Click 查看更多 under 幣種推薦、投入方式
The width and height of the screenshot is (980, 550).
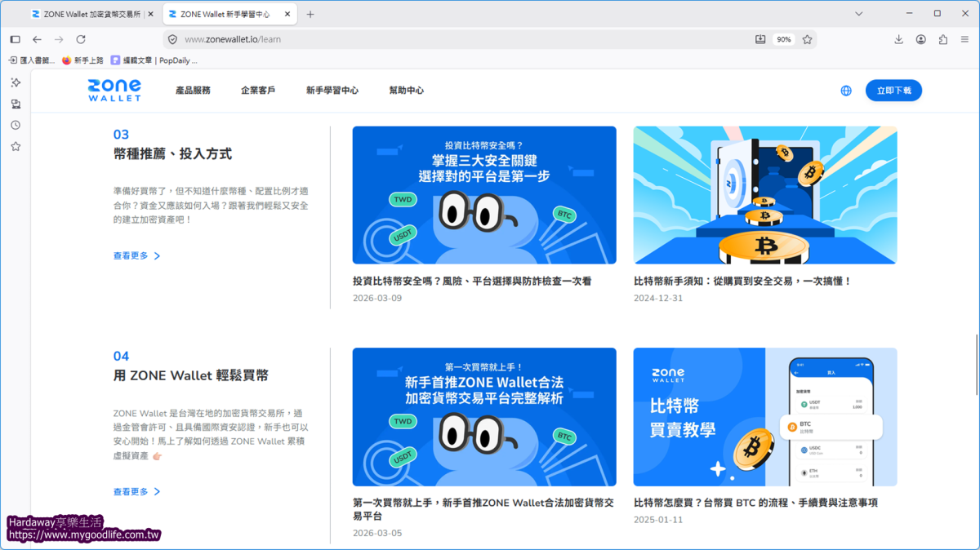coord(136,256)
